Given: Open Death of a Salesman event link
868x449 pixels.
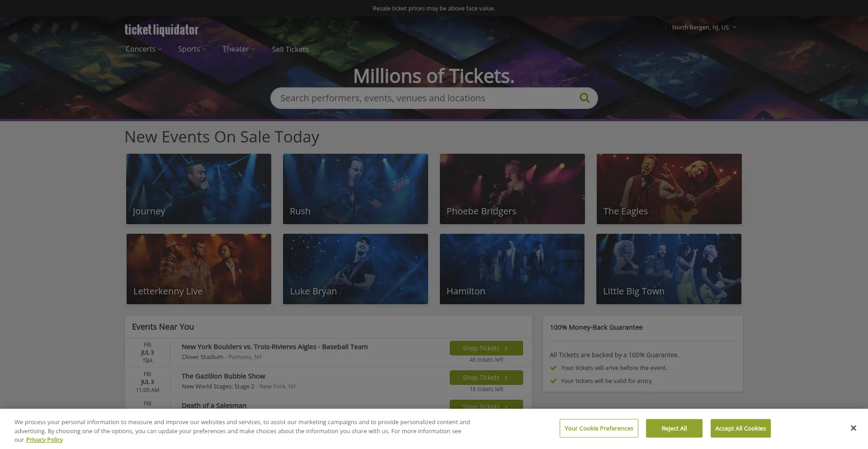Looking at the screenshot, I should [x=214, y=405].
